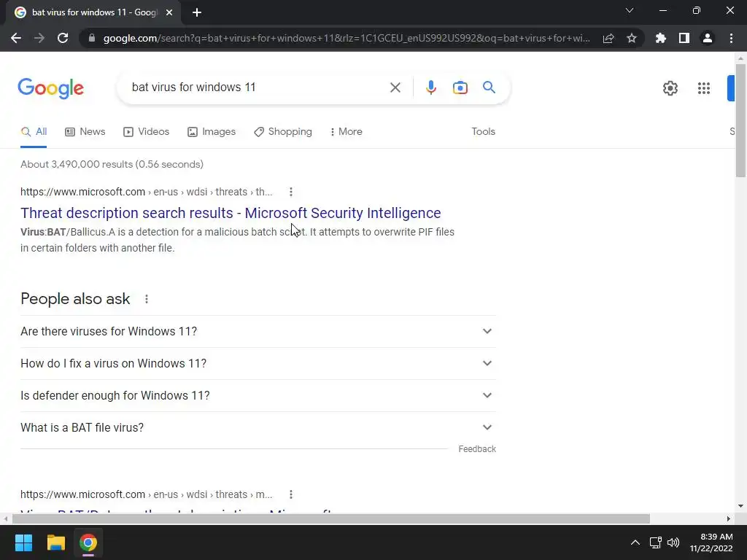
Task: Open the Chrome side panel
Action: 684,38
